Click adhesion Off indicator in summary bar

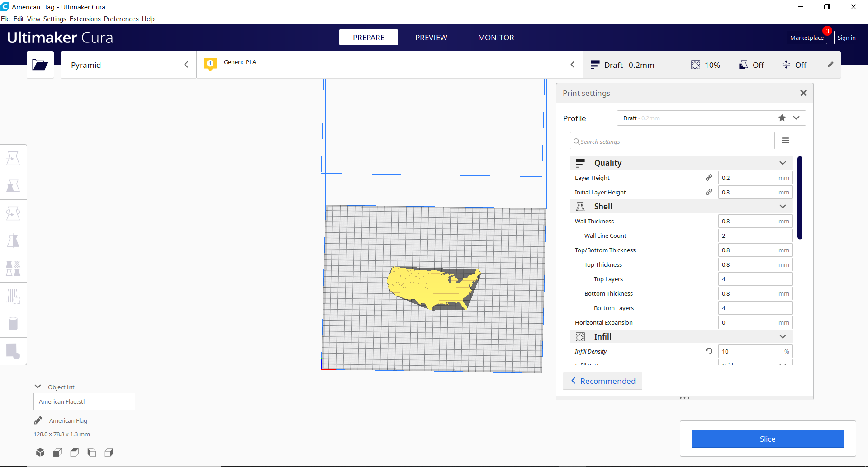click(x=794, y=65)
